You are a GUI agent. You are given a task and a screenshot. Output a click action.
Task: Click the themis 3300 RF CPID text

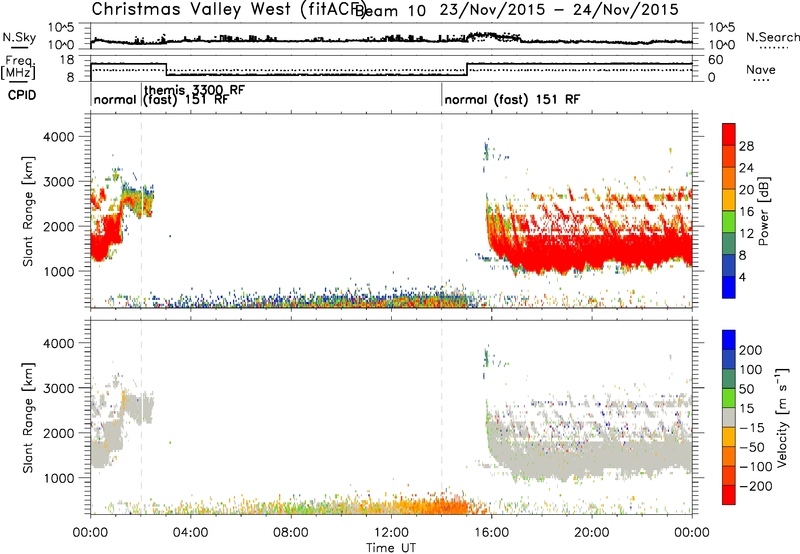[x=194, y=90]
